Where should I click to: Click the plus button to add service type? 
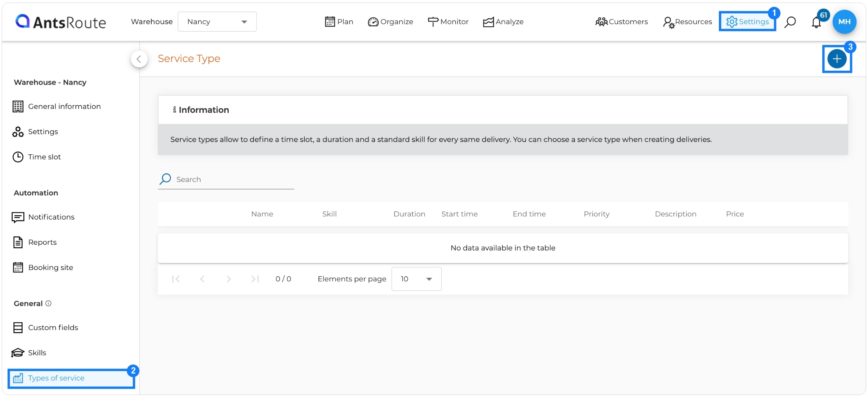pos(837,59)
